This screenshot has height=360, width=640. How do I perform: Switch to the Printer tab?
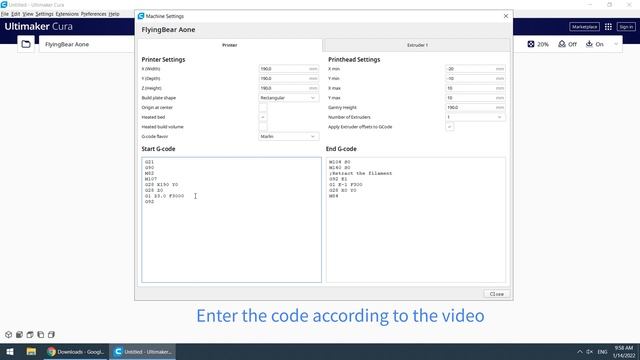[230, 45]
